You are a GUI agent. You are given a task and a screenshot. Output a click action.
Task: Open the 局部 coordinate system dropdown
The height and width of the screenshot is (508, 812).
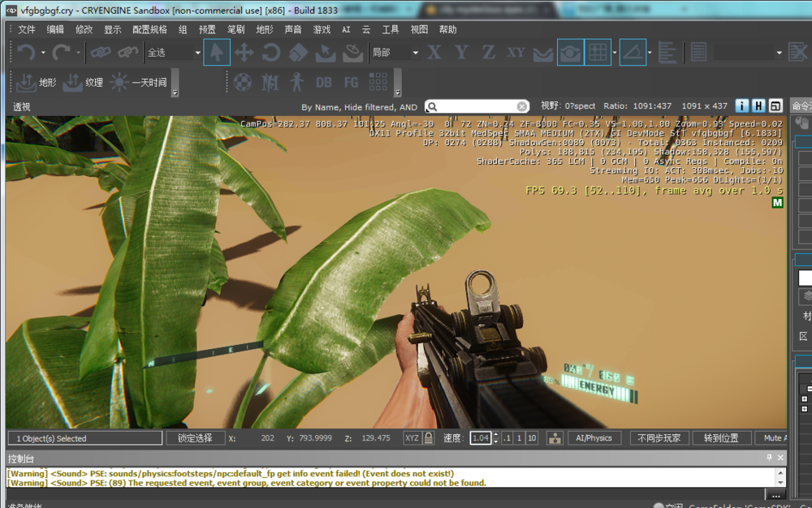click(416, 53)
